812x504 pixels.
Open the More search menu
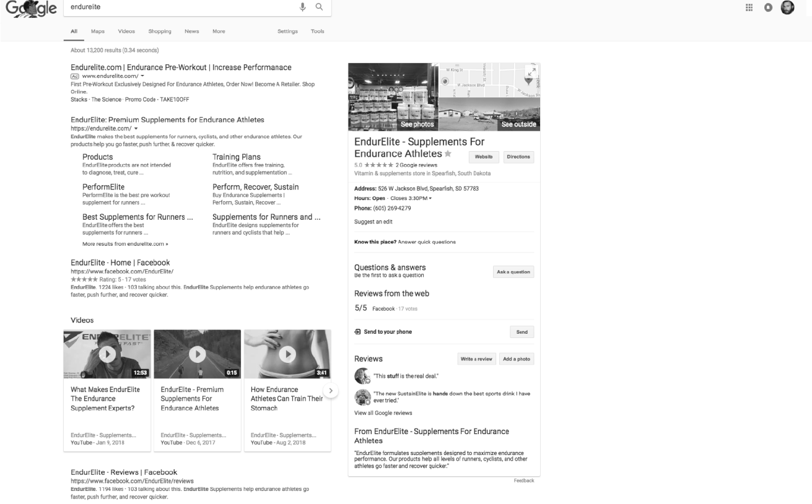219,31
